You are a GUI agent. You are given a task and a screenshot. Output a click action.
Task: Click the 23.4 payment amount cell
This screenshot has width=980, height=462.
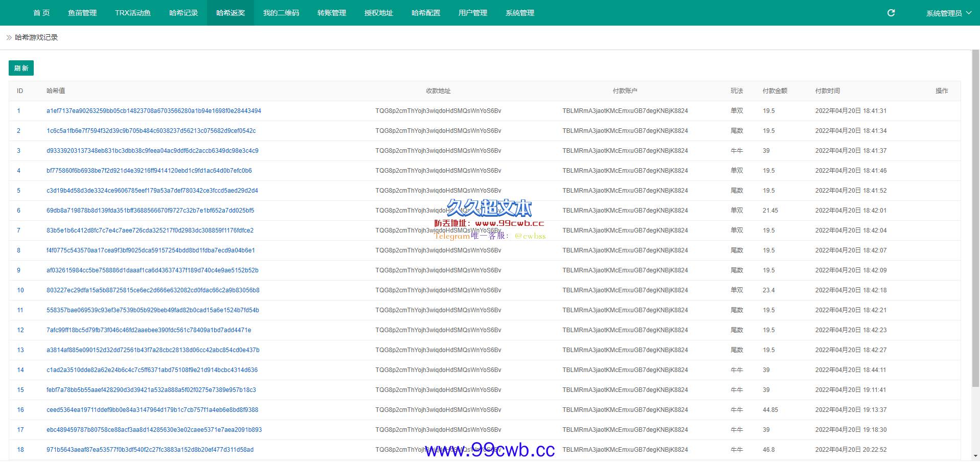[x=769, y=290]
